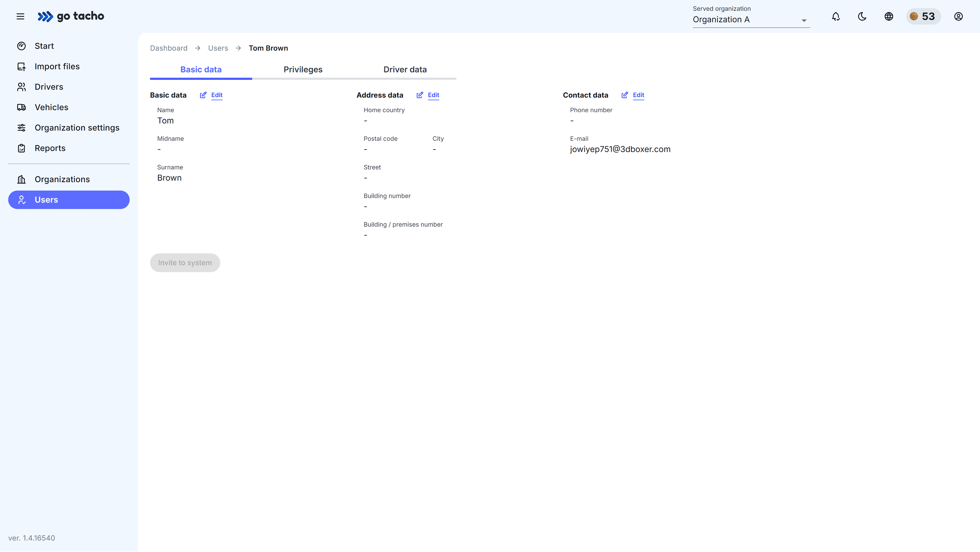This screenshot has width=980, height=552.
Task: Expand the Organization A dropdown arrow
Action: click(x=803, y=20)
